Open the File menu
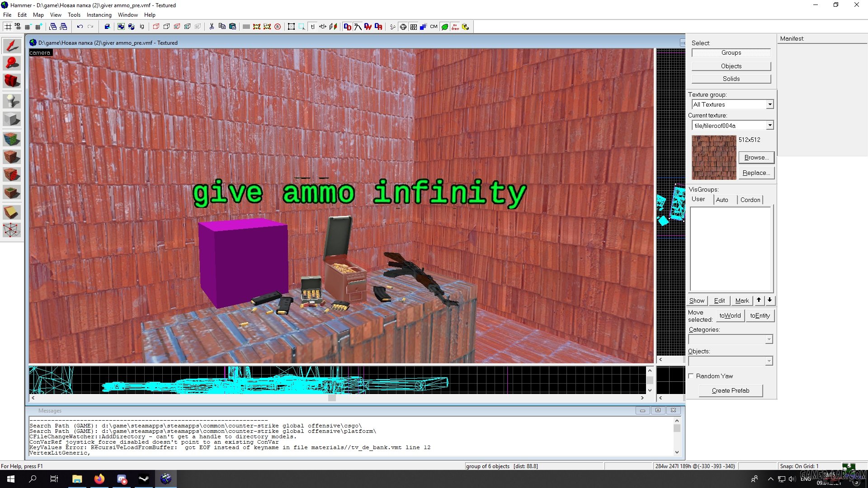This screenshot has height=488, width=868. click(7, 15)
